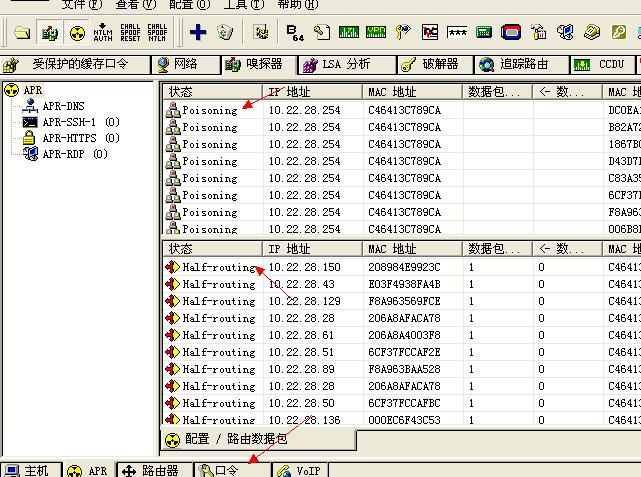Click the red and blue RSA SecurID token icon
This screenshot has height=477, width=641.
click(x=511, y=32)
